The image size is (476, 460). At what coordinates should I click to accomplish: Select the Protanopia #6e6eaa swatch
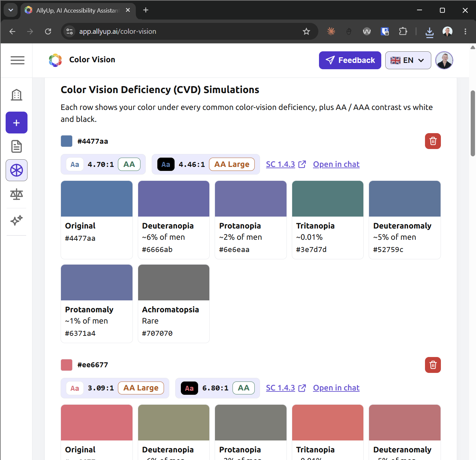click(x=251, y=220)
